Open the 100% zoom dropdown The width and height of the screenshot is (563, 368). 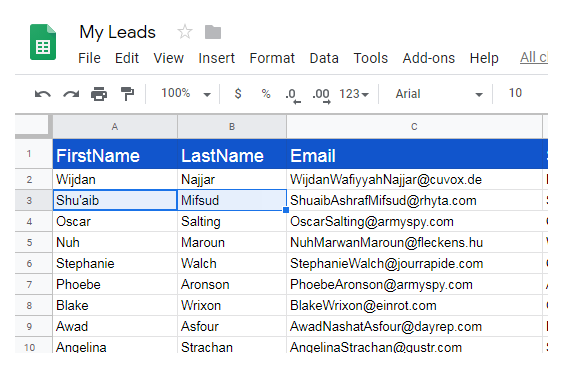(185, 94)
